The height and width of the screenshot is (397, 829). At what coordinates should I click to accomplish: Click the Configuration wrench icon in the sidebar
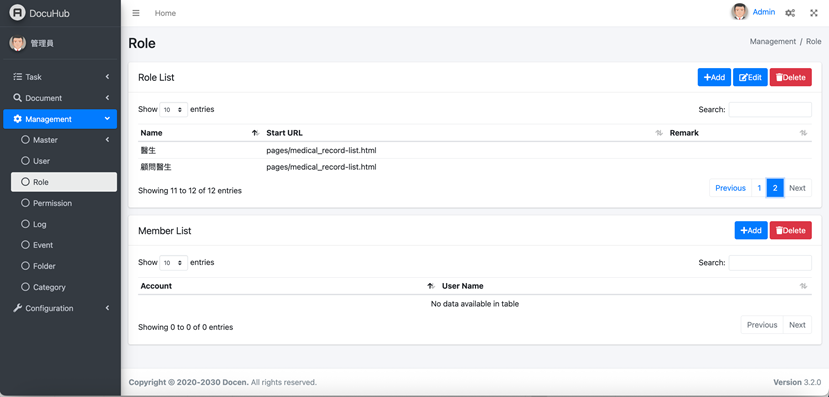17,308
